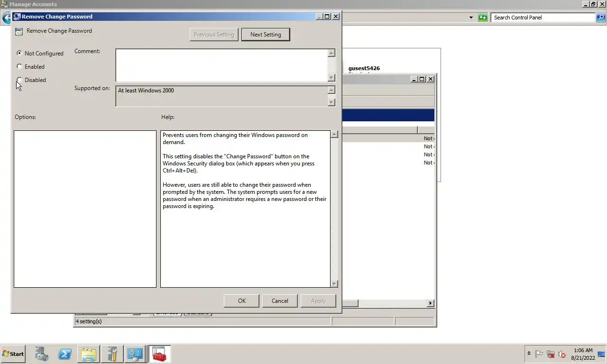607x364 pixels.
Task: Select the Not Configured radio button
Action: click(19, 53)
